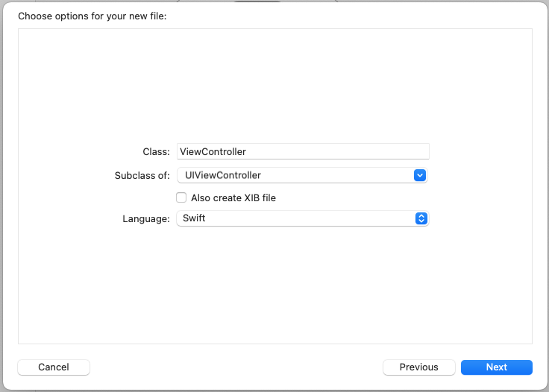The width and height of the screenshot is (549, 392).
Task: Go back with the Previous button
Action: point(418,367)
